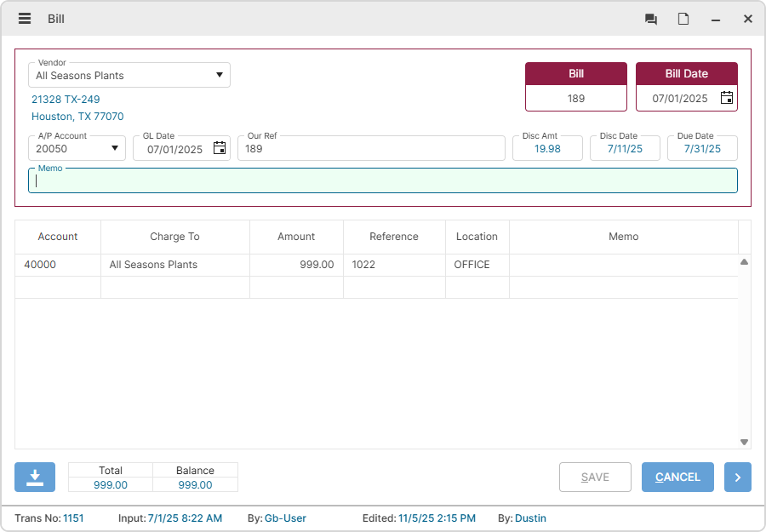Focus the header Memo input field
Screen dimensions: 766x532
[382, 180]
